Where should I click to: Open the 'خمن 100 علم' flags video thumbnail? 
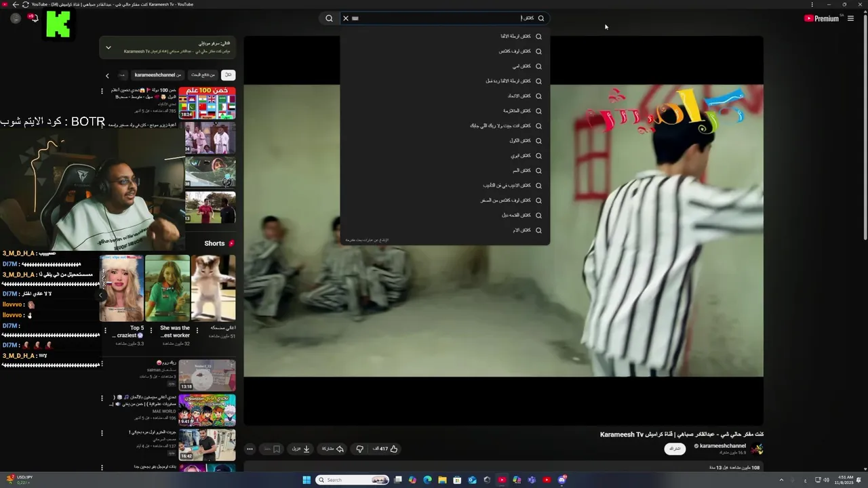(x=207, y=103)
